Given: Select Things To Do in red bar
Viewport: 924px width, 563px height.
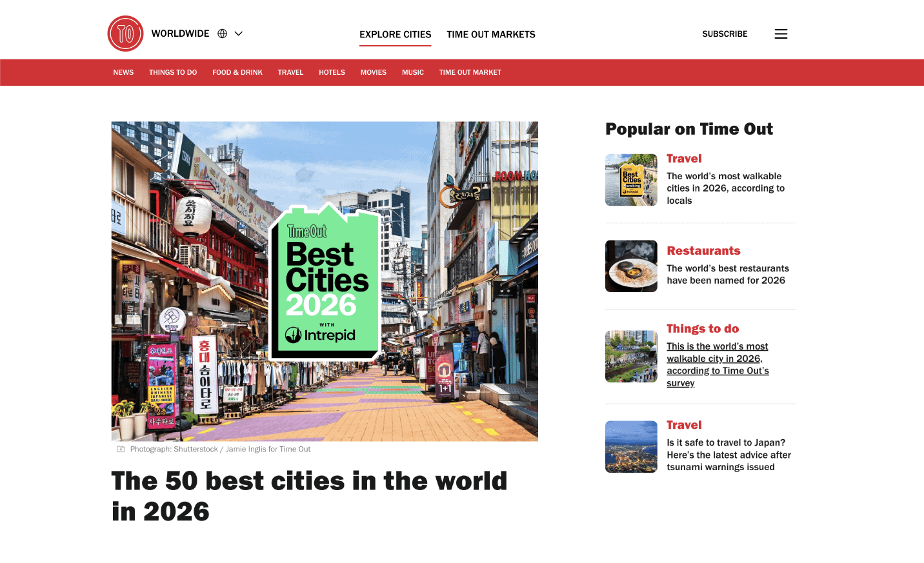Looking at the screenshot, I should pyautogui.click(x=173, y=72).
